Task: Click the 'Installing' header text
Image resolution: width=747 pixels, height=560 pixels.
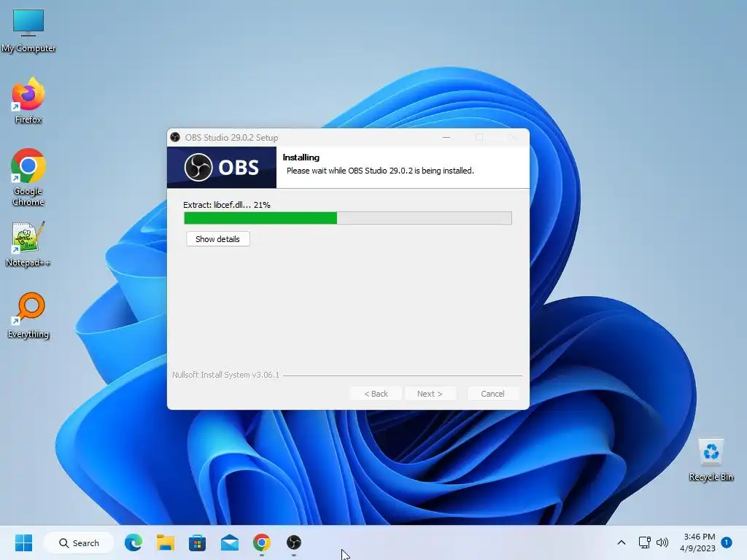Action: 301,157
